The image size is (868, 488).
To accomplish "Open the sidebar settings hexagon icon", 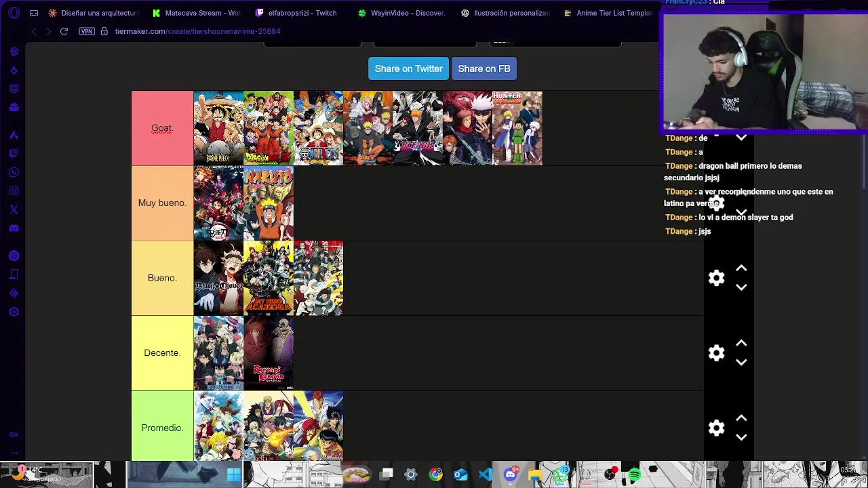I will pyautogui.click(x=14, y=312).
